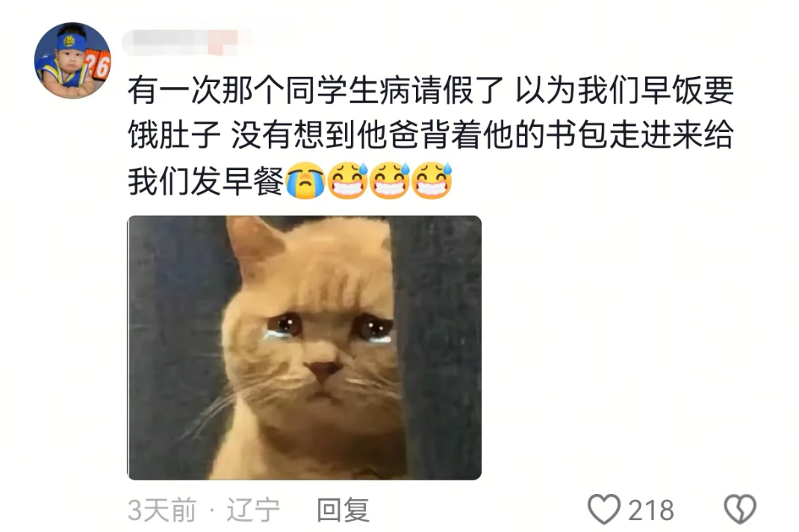Click the last sweat-grin emoji
The image size is (799, 532).
coord(432,181)
